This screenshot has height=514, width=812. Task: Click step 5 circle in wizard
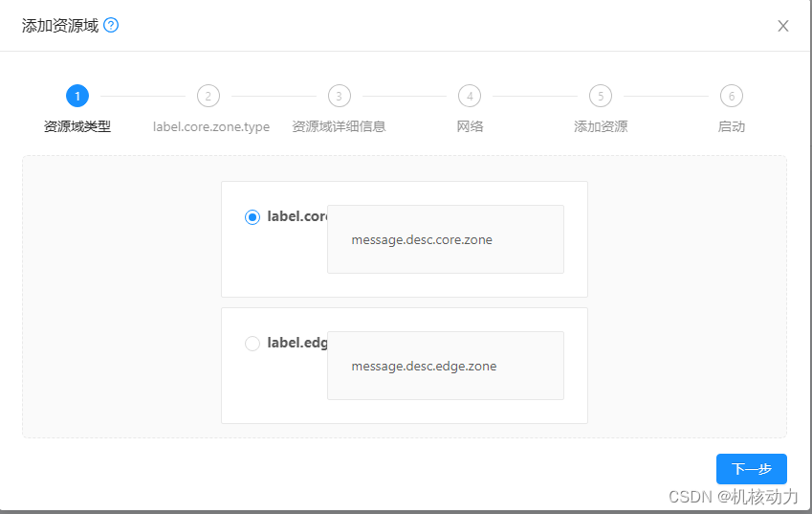coord(601,96)
